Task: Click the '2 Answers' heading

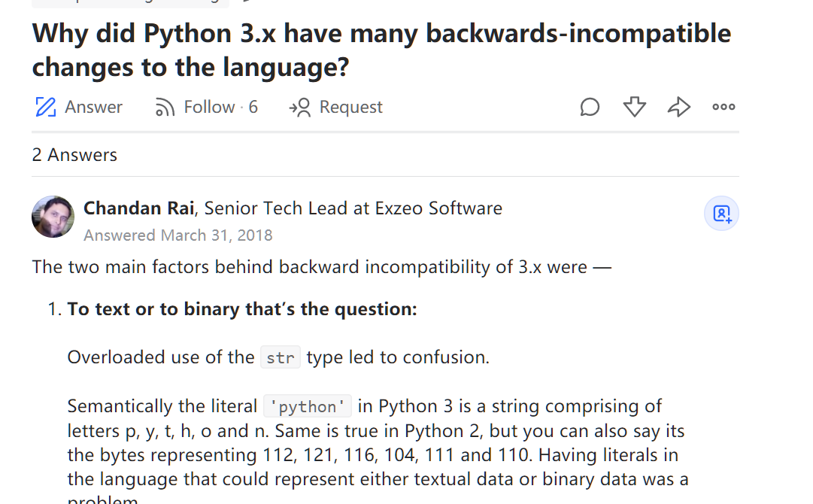Action: [x=74, y=154]
